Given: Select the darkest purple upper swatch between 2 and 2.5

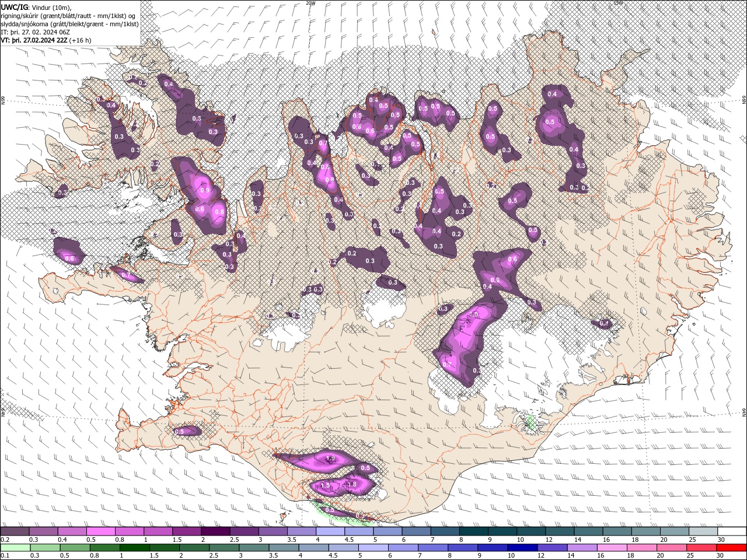Looking at the screenshot, I should [215, 531].
